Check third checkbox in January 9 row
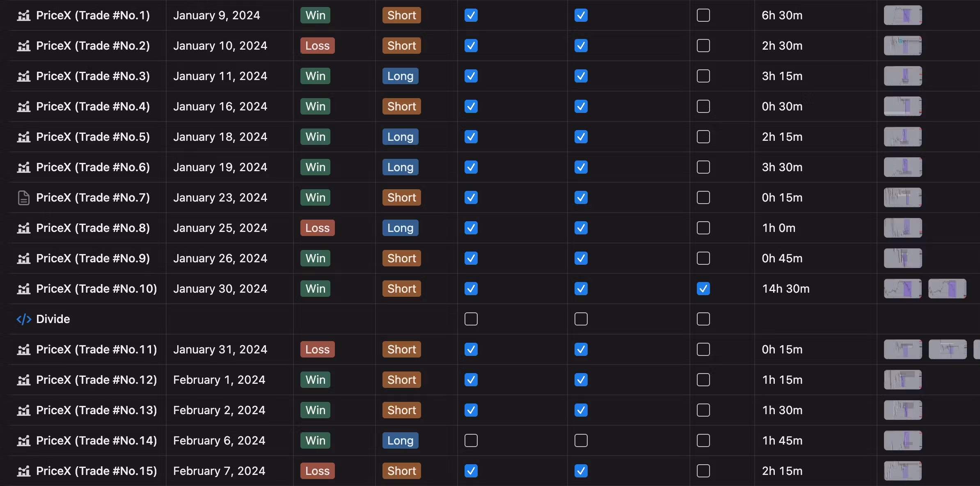 (703, 16)
